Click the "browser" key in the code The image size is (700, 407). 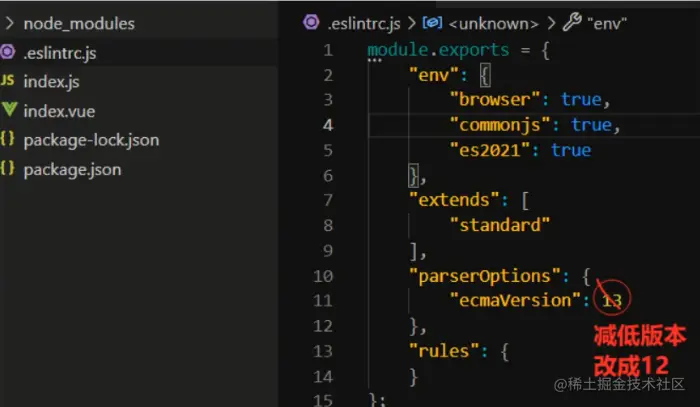tap(495, 100)
